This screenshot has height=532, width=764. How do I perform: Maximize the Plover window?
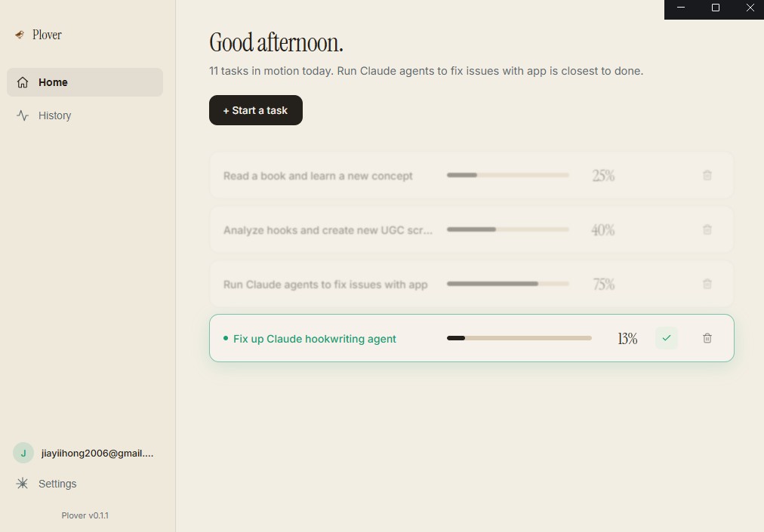pos(715,8)
